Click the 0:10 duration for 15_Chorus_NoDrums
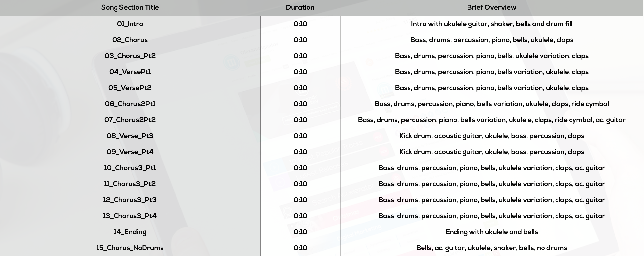This screenshot has height=256, width=644. click(x=300, y=248)
